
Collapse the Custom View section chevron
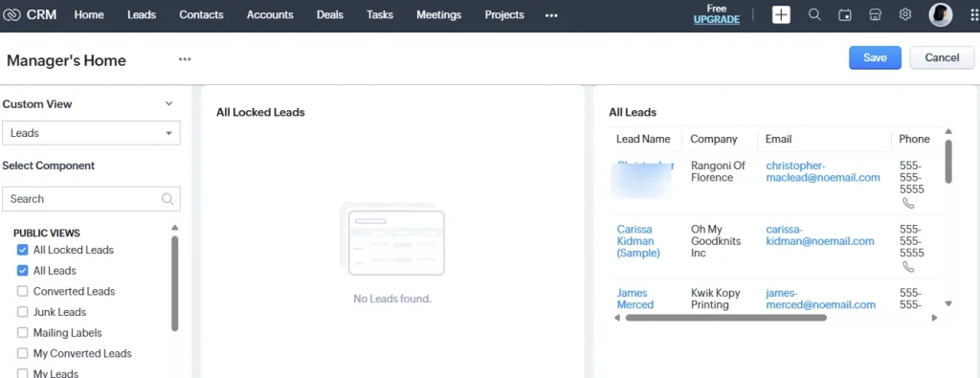click(x=168, y=103)
